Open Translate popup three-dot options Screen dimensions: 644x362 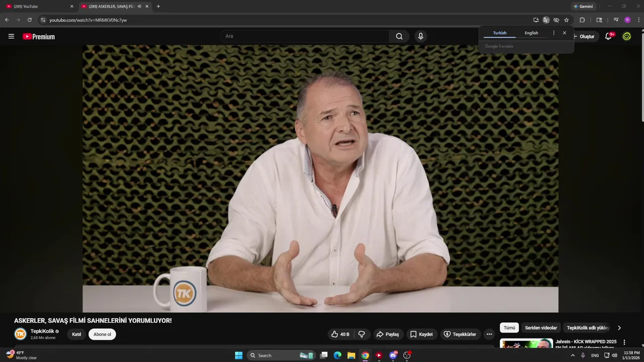point(553,33)
